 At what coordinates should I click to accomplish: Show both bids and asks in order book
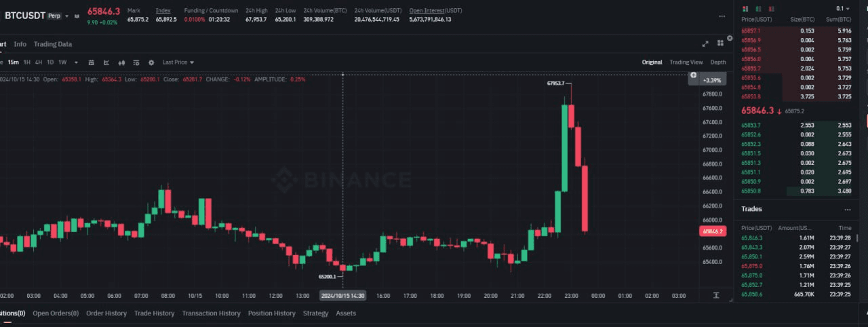tap(746, 9)
